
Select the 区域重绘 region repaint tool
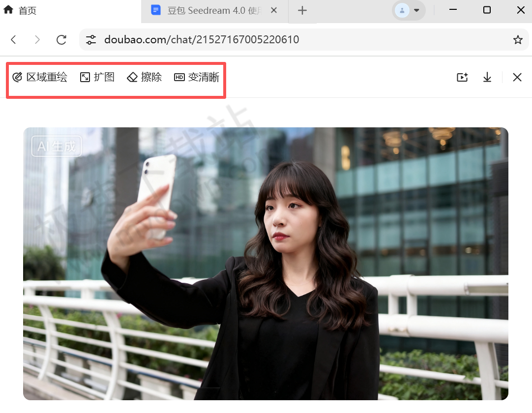pyautogui.click(x=40, y=77)
